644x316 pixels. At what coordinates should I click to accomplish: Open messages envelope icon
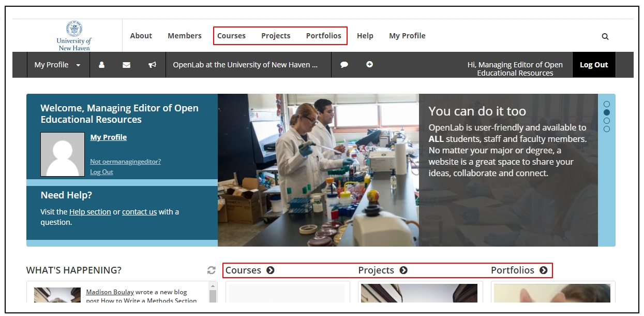(127, 65)
